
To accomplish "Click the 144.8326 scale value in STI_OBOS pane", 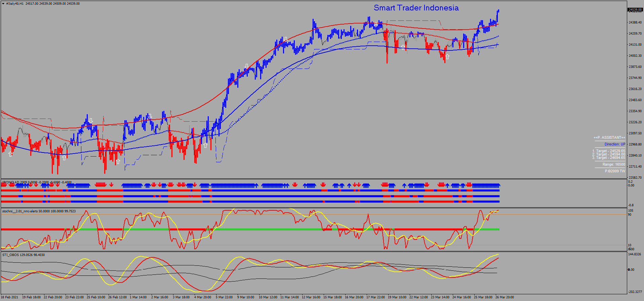I will click(x=634, y=254).
